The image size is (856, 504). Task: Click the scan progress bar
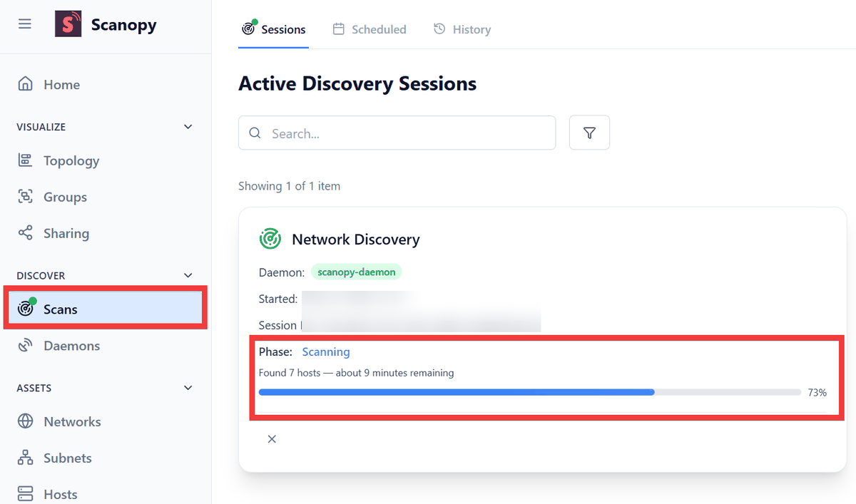(x=529, y=392)
